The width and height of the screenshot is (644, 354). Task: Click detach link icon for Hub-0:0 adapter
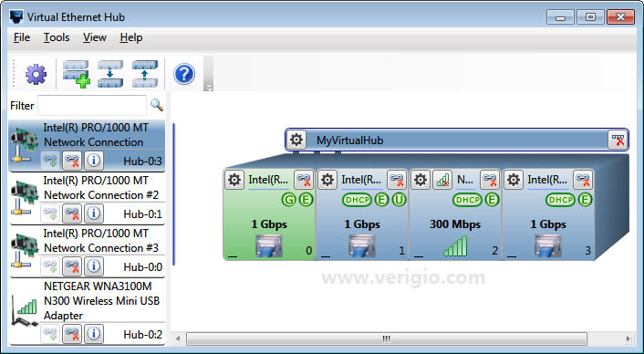pos(72,266)
